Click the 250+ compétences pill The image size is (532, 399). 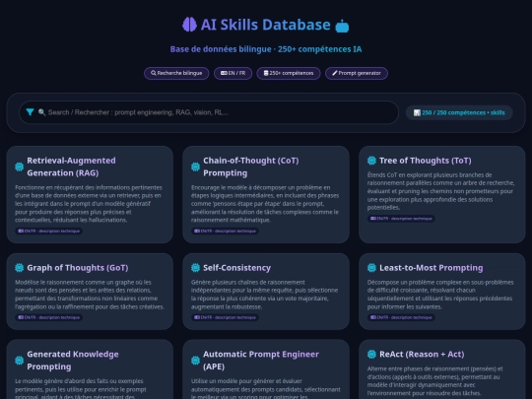(x=289, y=73)
